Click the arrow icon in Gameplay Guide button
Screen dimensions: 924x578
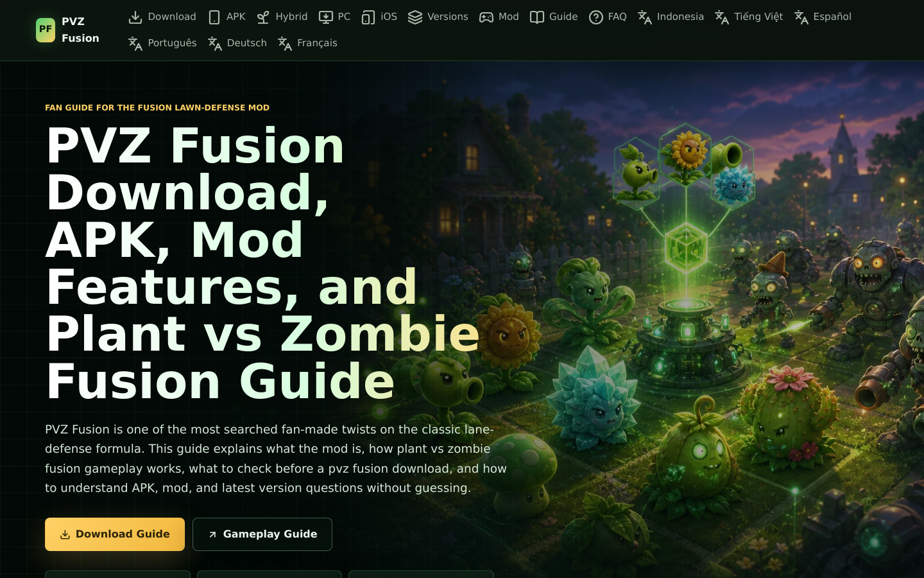[212, 535]
